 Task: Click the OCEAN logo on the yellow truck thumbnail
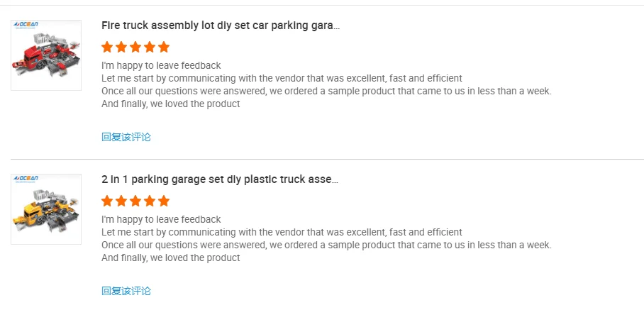26,179
